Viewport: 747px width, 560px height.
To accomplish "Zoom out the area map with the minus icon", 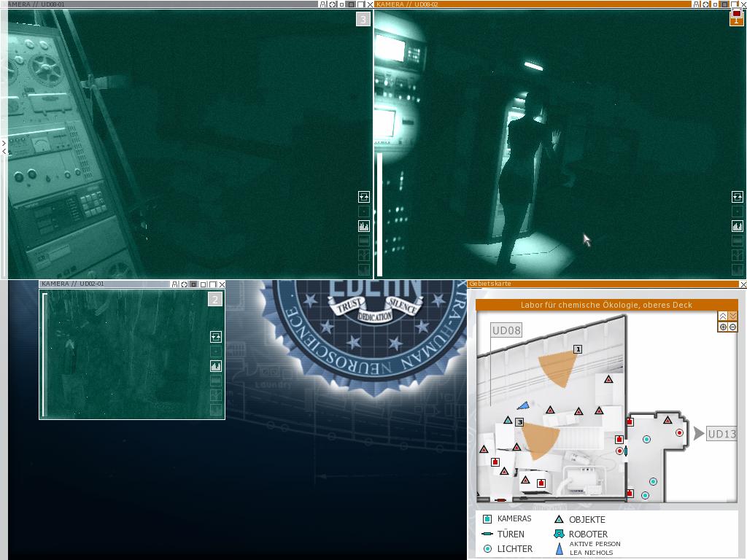I will 732,327.
